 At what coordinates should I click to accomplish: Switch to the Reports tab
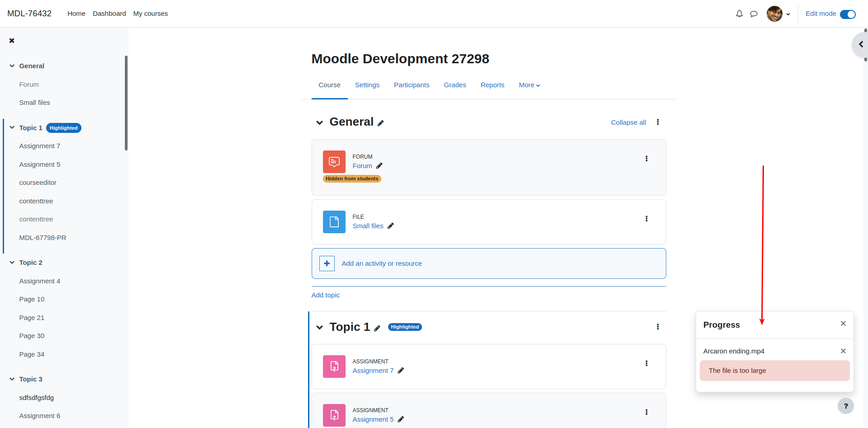click(493, 85)
